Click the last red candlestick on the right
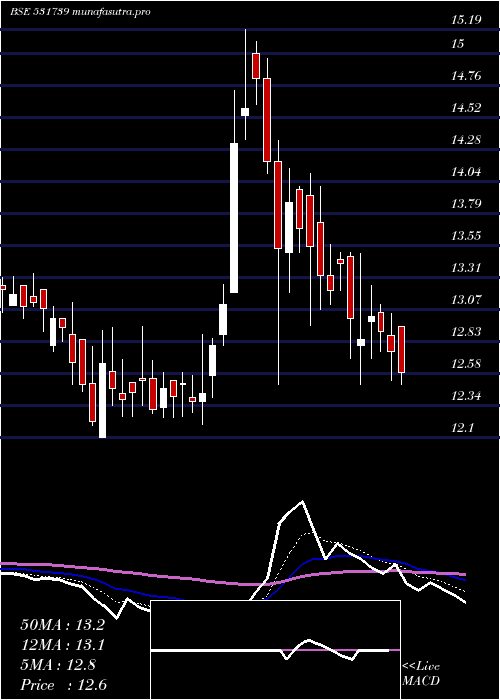 [x=401, y=350]
